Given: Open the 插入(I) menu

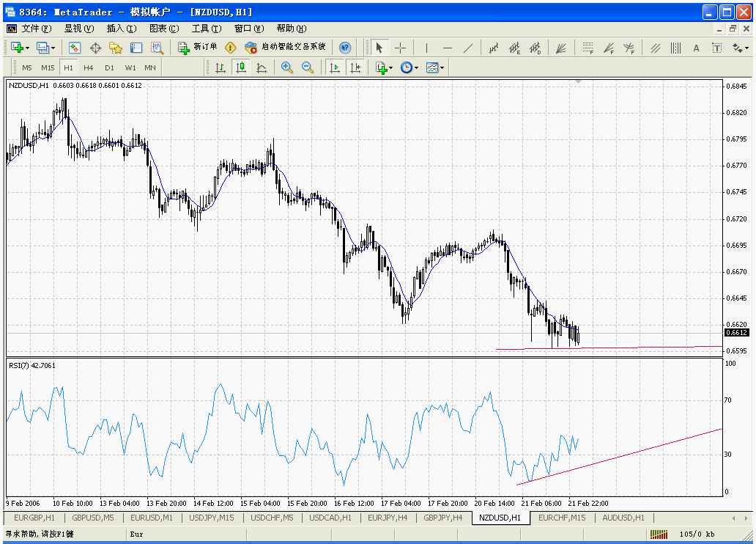Looking at the screenshot, I should tap(122, 29).
